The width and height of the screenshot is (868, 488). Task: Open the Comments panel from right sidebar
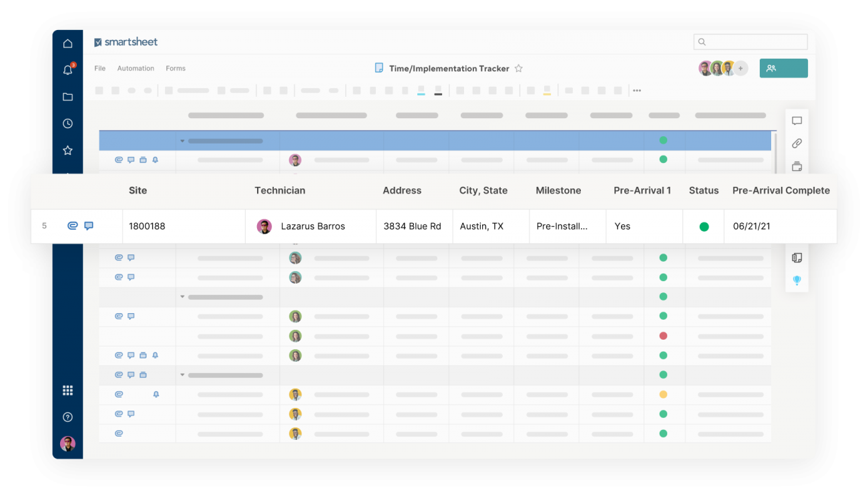click(797, 121)
